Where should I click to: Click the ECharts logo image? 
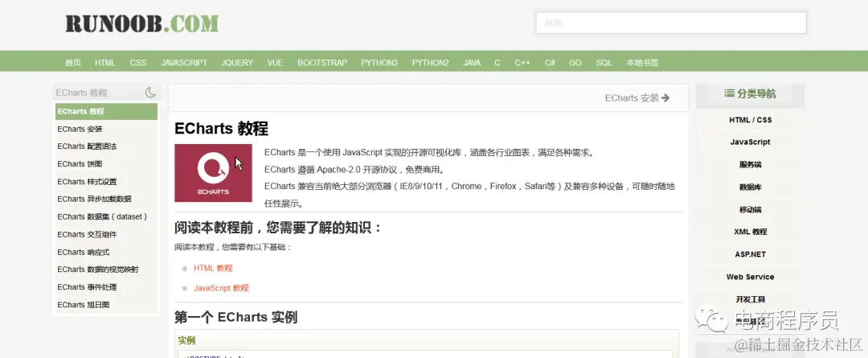pos(213,173)
